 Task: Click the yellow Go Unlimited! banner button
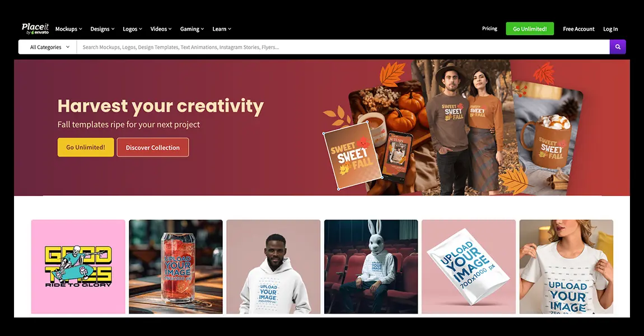[x=86, y=147]
